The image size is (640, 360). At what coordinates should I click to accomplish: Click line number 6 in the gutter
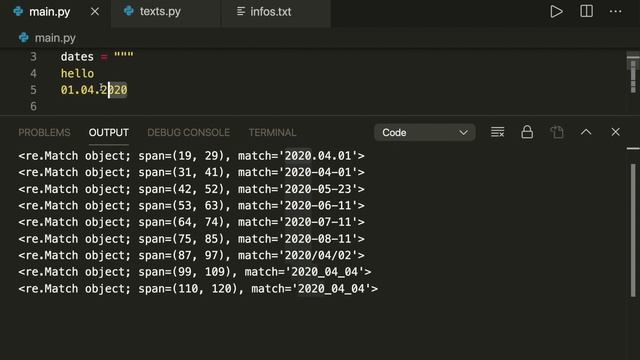point(33,107)
